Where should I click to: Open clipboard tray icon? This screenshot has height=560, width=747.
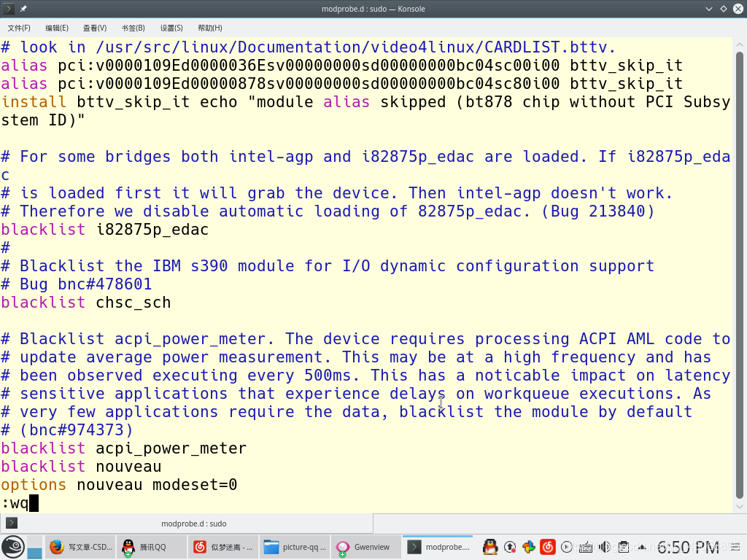click(624, 547)
